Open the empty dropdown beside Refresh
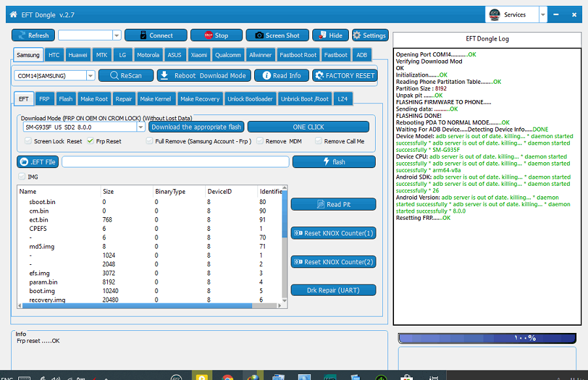This screenshot has width=588, height=380. [x=117, y=35]
